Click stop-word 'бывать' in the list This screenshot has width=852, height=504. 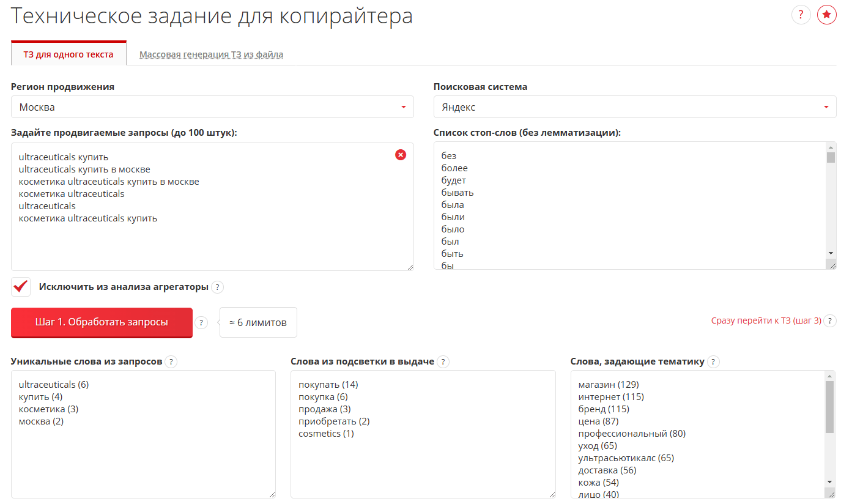click(457, 193)
